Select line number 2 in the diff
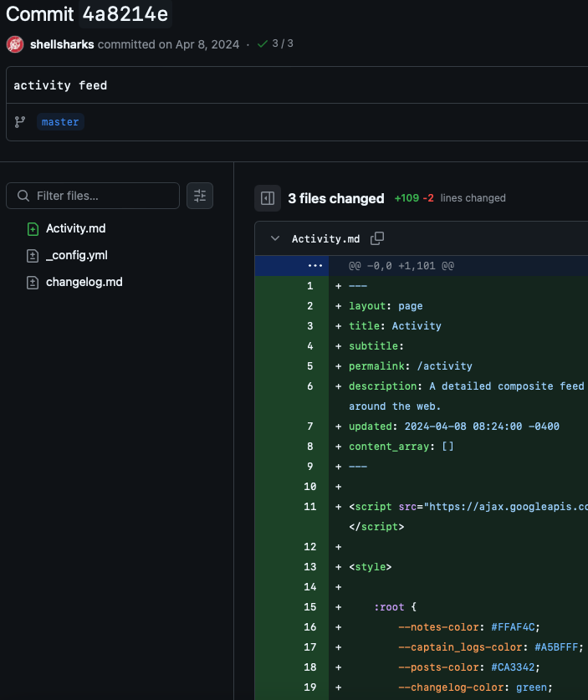Viewport: 588px width, 700px height. (x=309, y=306)
